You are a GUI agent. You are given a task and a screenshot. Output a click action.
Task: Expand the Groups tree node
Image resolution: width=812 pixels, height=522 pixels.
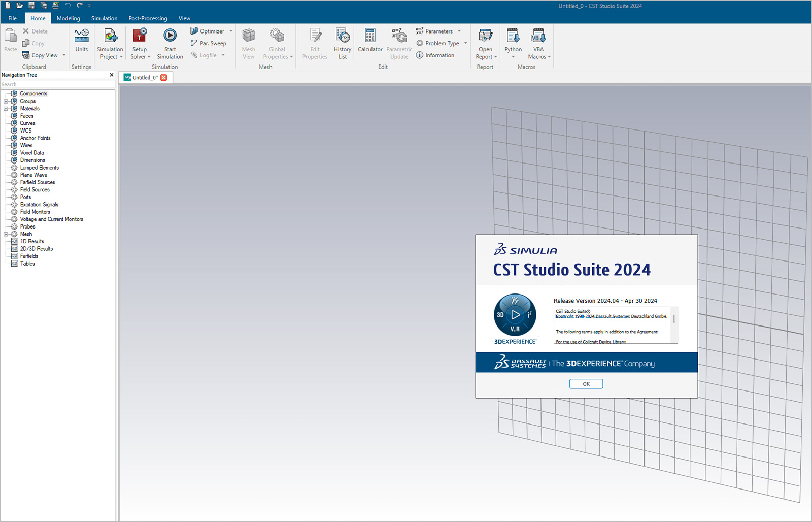pyautogui.click(x=6, y=101)
